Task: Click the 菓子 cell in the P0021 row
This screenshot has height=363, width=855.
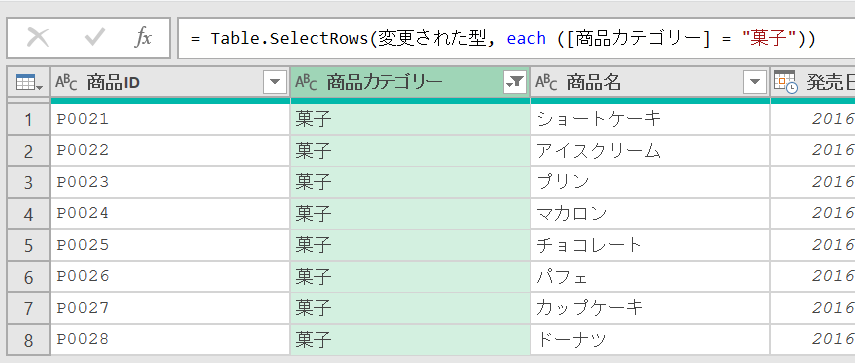Action: point(410,119)
